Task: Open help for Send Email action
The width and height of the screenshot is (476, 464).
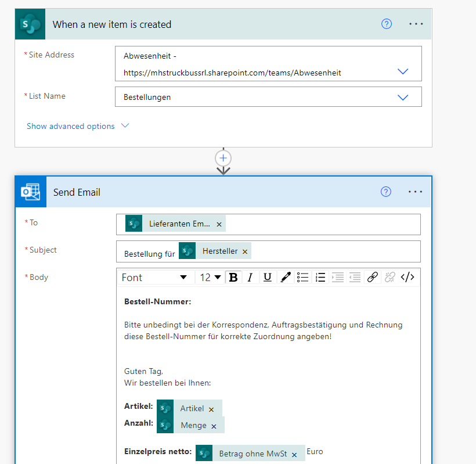Action: 386,192
